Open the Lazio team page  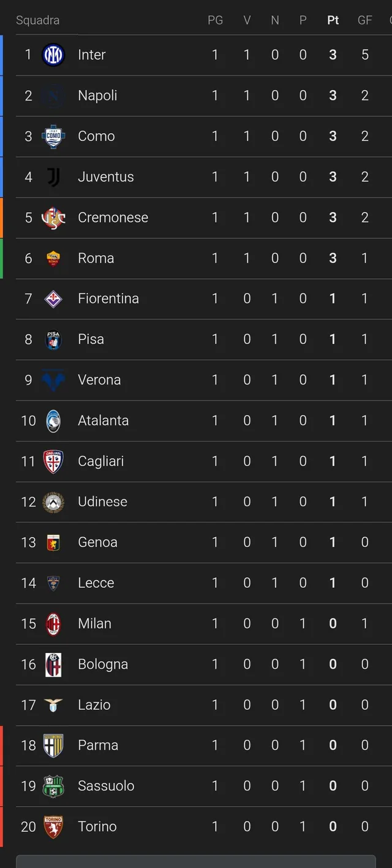(x=94, y=705)
